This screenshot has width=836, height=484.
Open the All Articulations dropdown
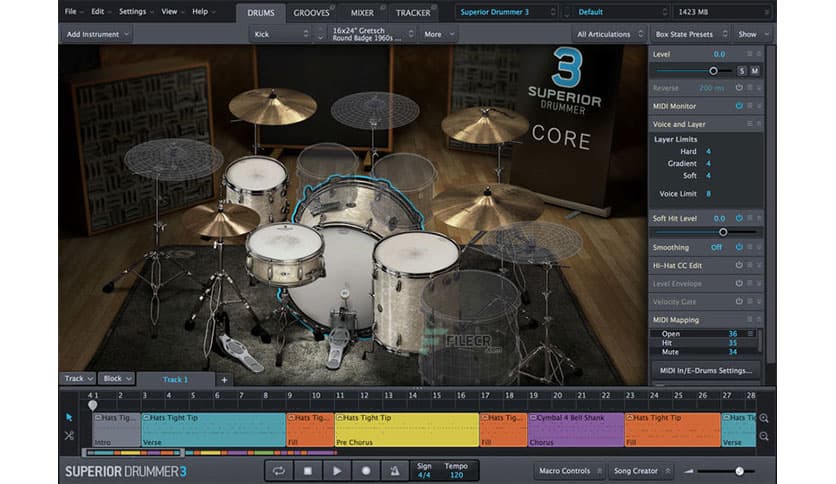pyautogui.click(x=609, y=34)
